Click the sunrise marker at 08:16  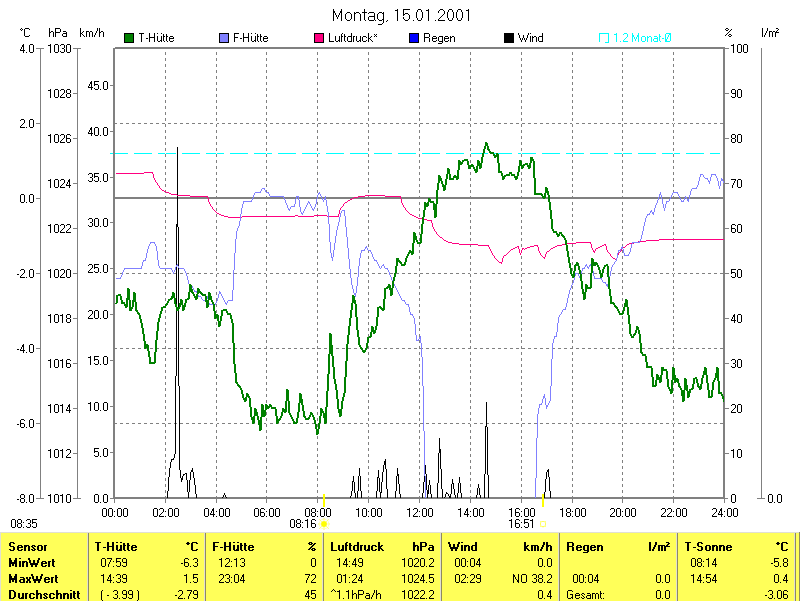tap(324, 522)
